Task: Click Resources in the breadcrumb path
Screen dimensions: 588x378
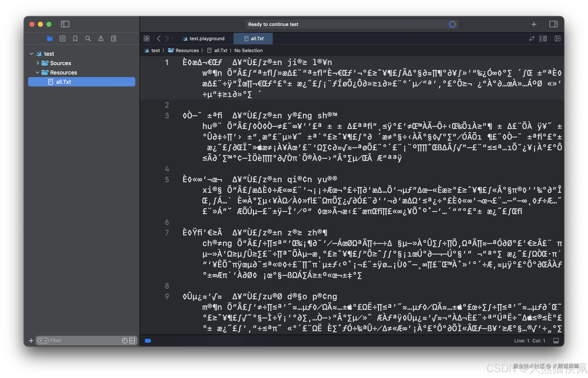Action: [187, 50]
